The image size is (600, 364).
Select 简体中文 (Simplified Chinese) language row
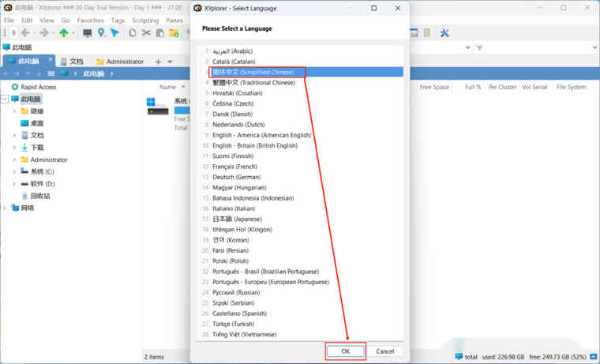300,72
